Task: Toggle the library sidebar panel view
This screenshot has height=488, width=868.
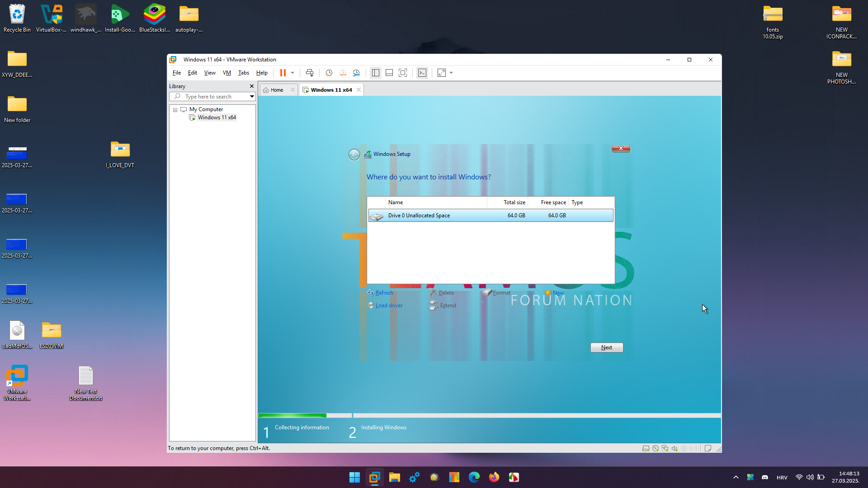Action: click(x=375, y=73)
